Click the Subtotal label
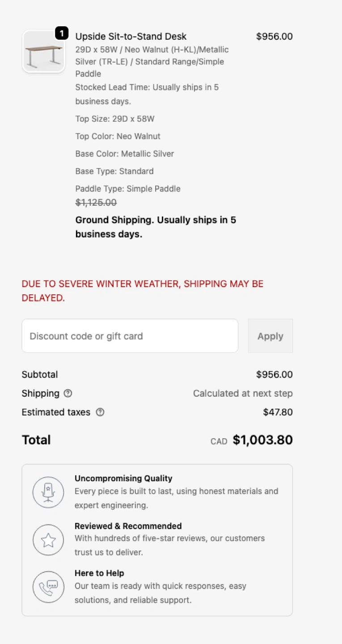Viewport: 342px width, 644px height. coord(40,375)
